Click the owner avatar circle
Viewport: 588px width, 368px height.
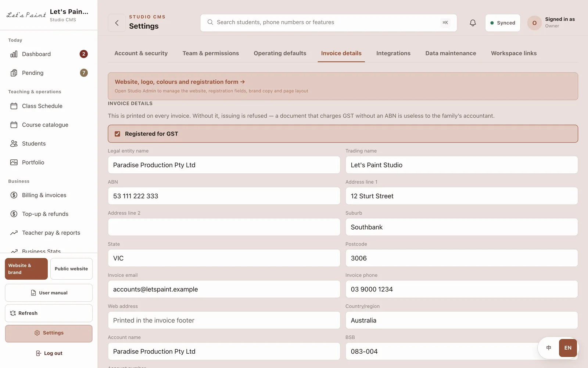coord(534,23)
